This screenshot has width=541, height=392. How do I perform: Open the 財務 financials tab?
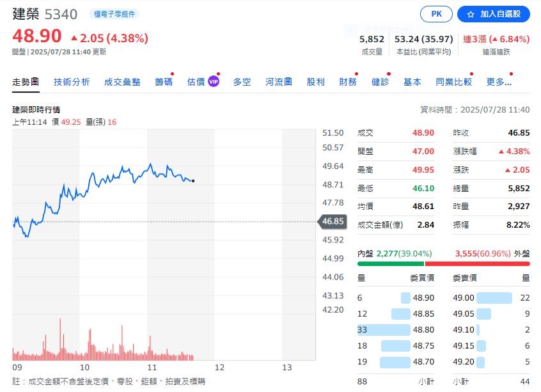[347, 82]
